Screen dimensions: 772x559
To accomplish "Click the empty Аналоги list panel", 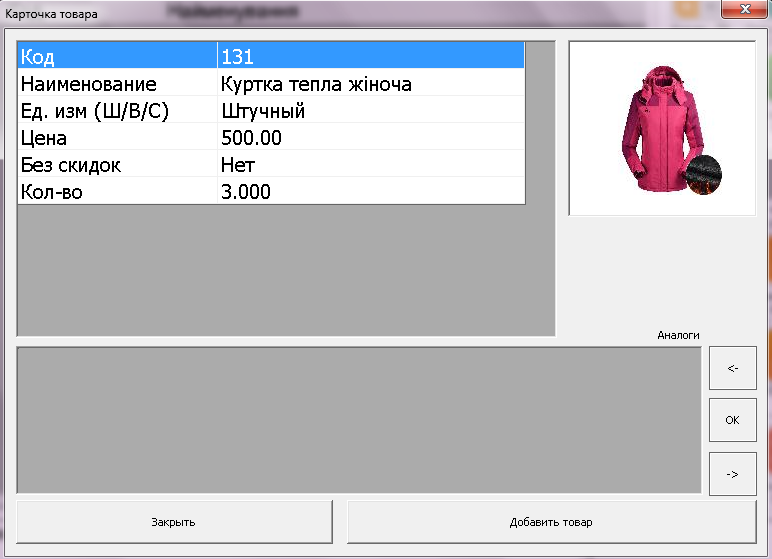I will coord(358,420).
